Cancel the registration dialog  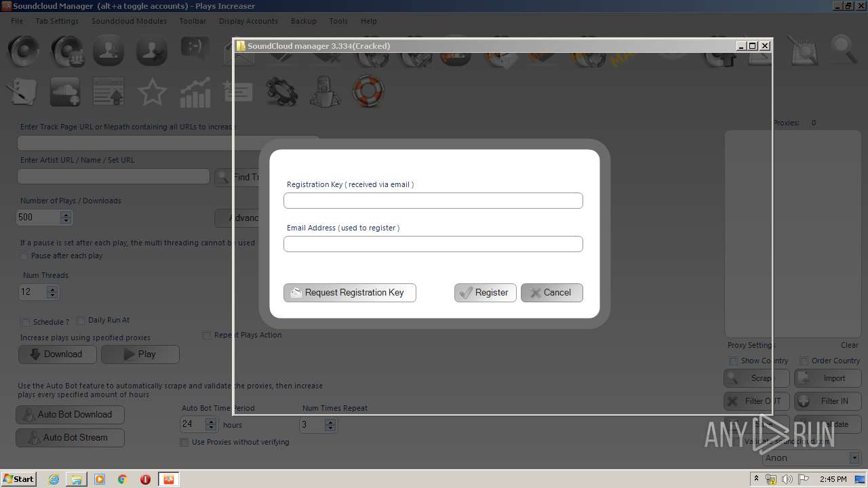pyautogui.click(x=552, y=293)
